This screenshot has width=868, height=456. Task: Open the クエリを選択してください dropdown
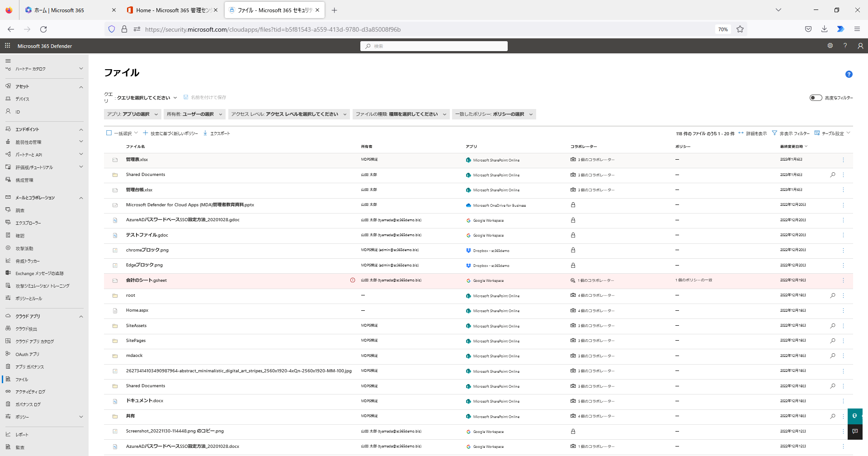click(x=146, y=98)
